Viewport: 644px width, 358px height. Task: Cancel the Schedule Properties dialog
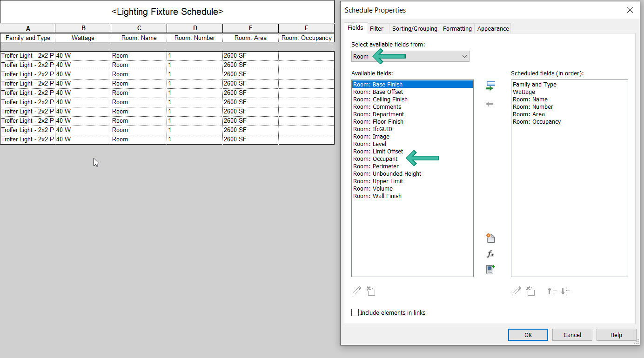pyautogui.click(x=572, y=334)
